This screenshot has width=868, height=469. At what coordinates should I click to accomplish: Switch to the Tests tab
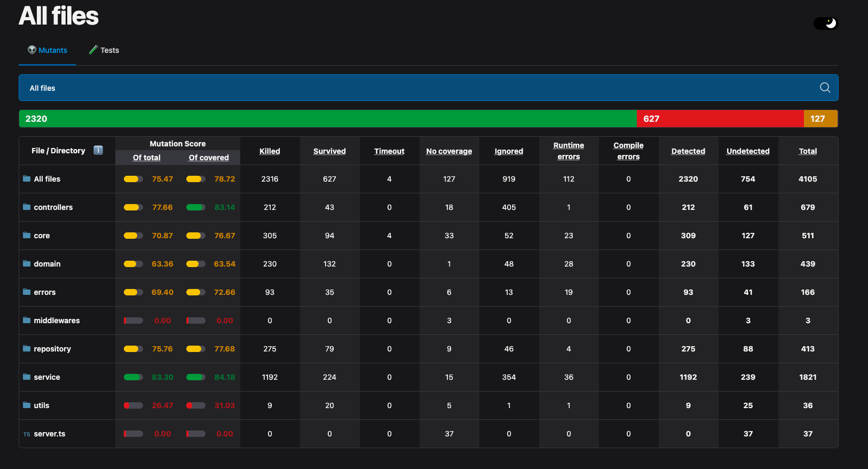point(109,50)
